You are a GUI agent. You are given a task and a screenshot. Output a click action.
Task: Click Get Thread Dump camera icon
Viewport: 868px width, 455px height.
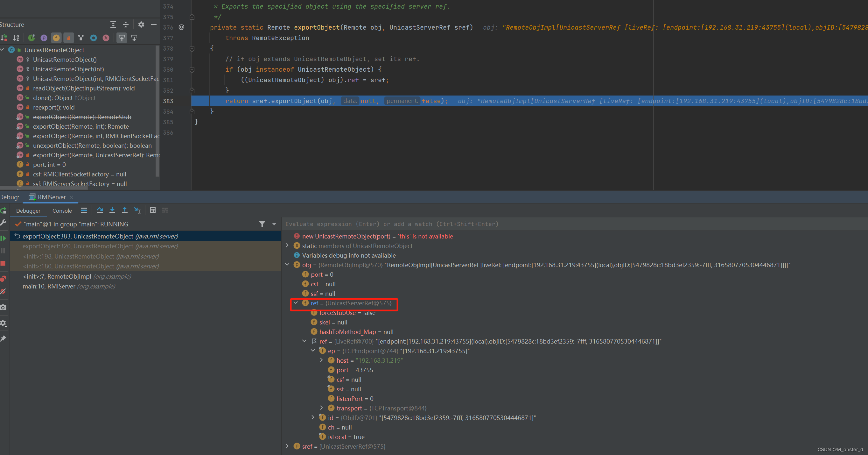[3, 307]
